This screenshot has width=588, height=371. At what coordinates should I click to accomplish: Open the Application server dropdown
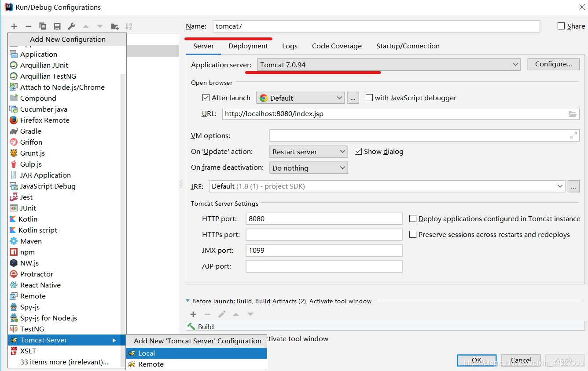tap(389, 65)
